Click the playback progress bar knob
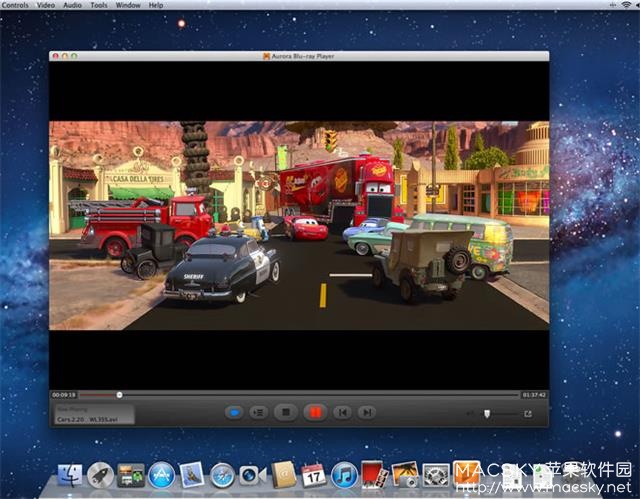The height and width of the screenshot is (499, 640). click(119, 395)
